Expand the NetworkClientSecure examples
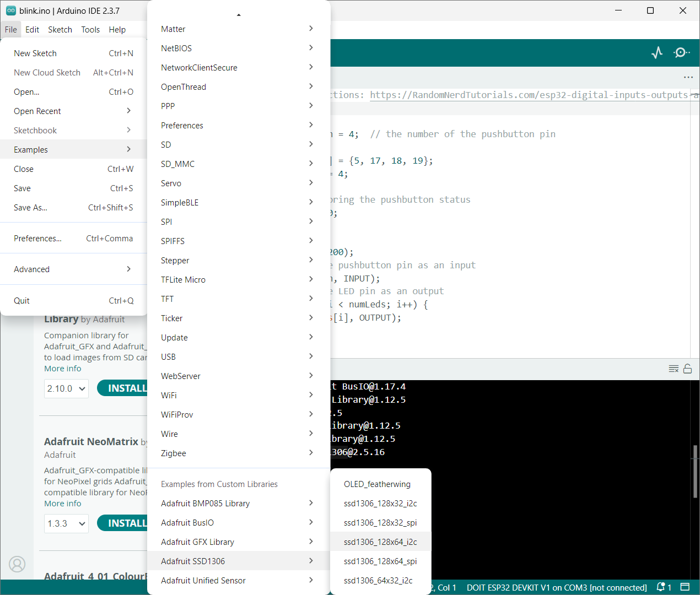The width and height of the screenshot is (700, 595). [x=239, y=68]
